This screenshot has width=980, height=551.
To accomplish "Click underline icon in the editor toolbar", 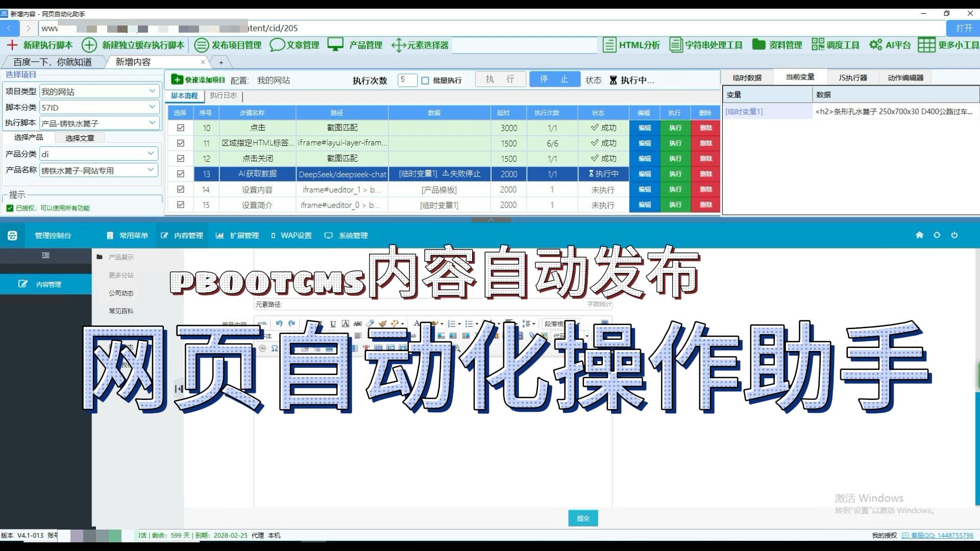I will 333,323.
